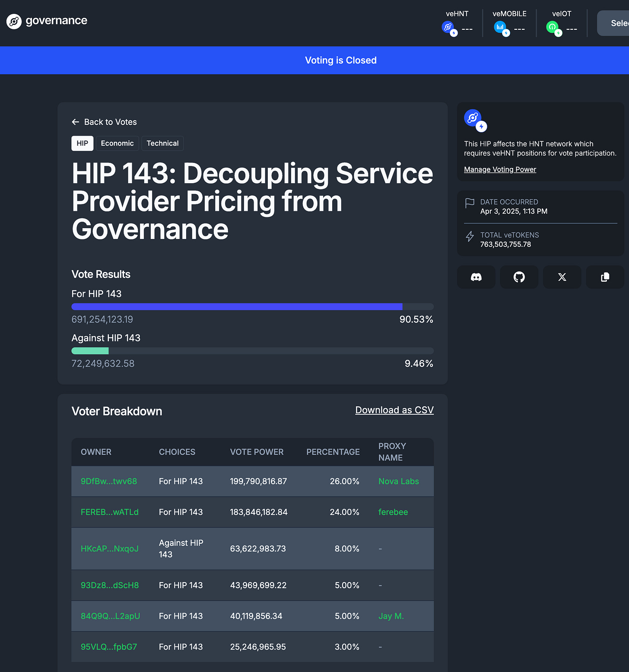Open owner HKcAP...NxqoJ address
The height and width of the screenshot is (672, 629).
pyautogui.click(x=110, y=549)
